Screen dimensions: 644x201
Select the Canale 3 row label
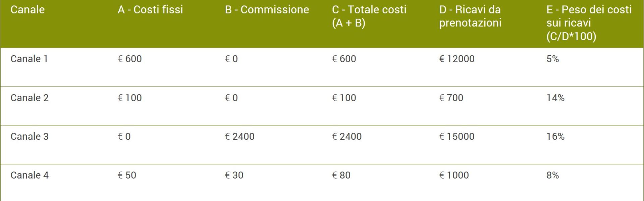tap(30, 137)
